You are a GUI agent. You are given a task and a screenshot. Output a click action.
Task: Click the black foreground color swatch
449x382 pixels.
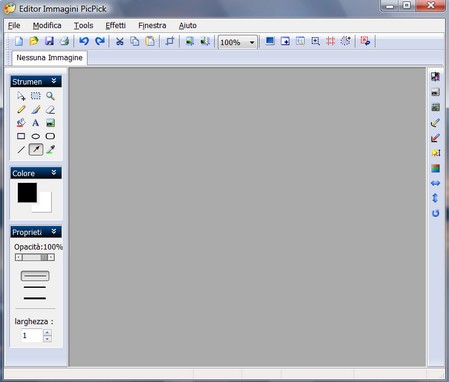tap(27, 192)
